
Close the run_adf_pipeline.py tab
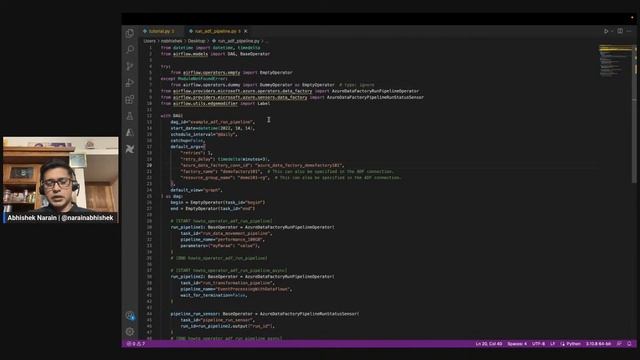tap(246, 31)
